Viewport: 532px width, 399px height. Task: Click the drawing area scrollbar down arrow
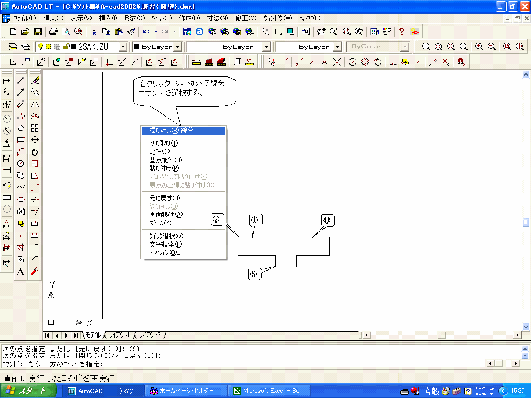(526, 327)
